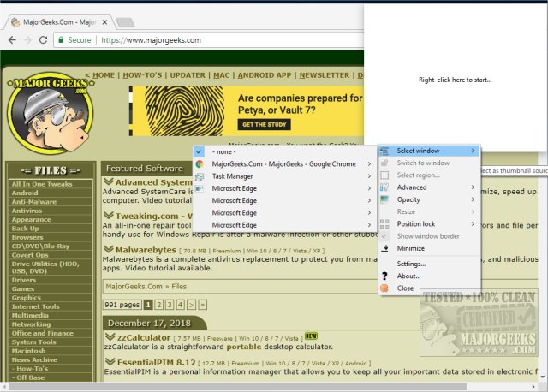Click the Task Manager icon in window list
The width and height of the screenshot is (548, 392).
200,176
